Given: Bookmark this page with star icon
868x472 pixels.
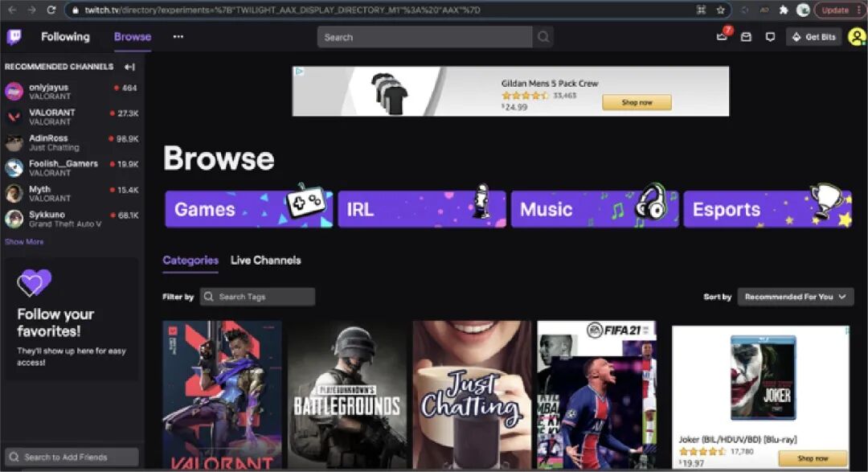Looking at the screenshot, I should [x=720, y=10].
